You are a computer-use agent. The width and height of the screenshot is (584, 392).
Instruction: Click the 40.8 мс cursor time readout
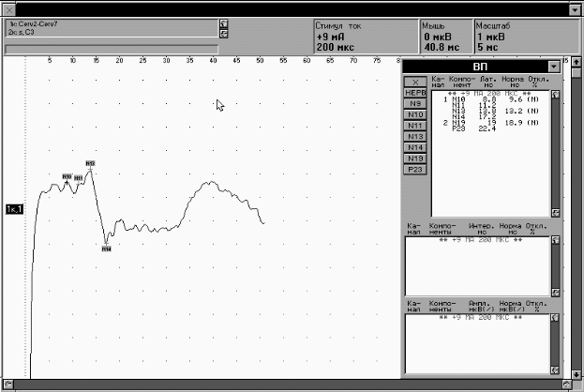(442, 47)
